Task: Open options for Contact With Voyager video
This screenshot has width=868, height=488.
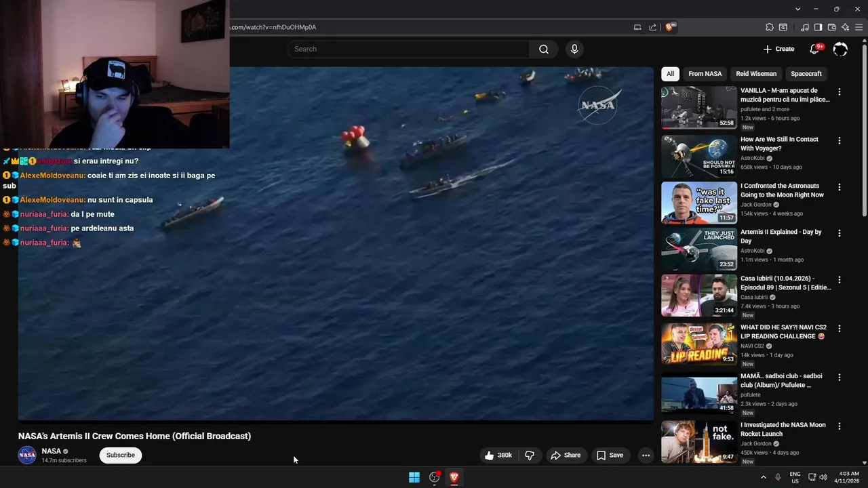Action: coord(840,140)
